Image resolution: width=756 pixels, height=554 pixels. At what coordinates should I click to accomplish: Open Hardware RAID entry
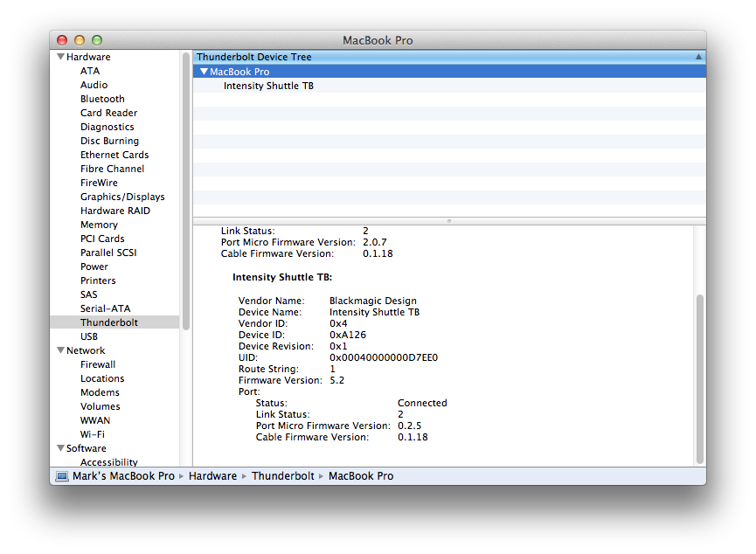(x=115, y=211)
